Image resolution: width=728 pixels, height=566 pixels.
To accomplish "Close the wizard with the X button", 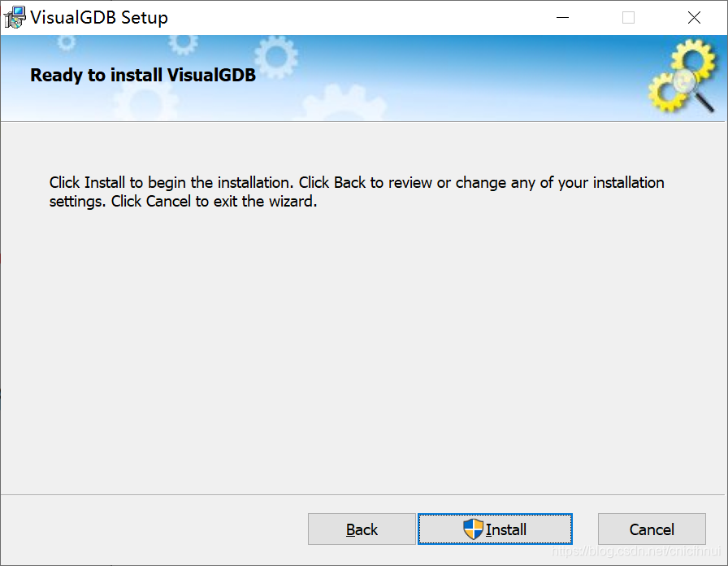I will coord(694,17).
